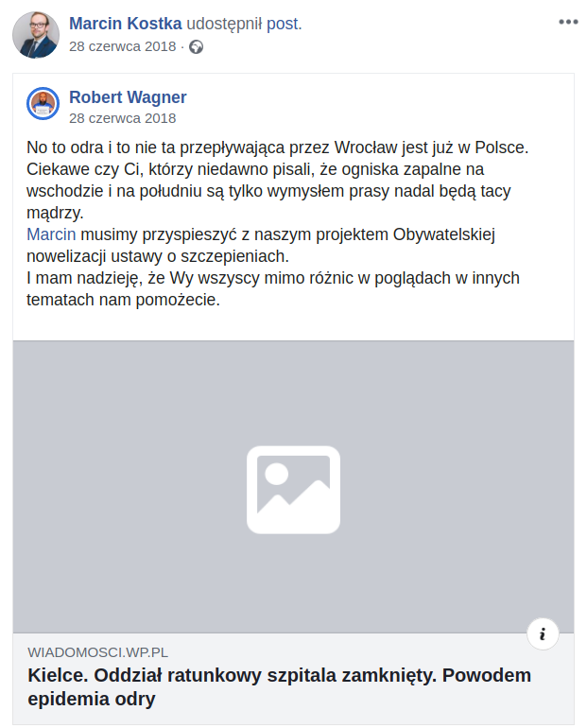Click the globe public-audience icon
This screenshot has height=728, width=587.
pos(196,47)
